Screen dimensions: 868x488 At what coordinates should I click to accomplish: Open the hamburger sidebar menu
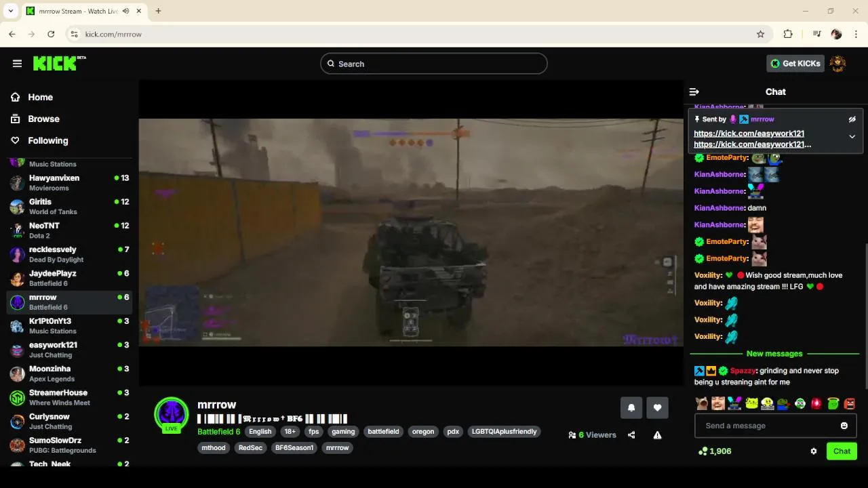(17, 64)
